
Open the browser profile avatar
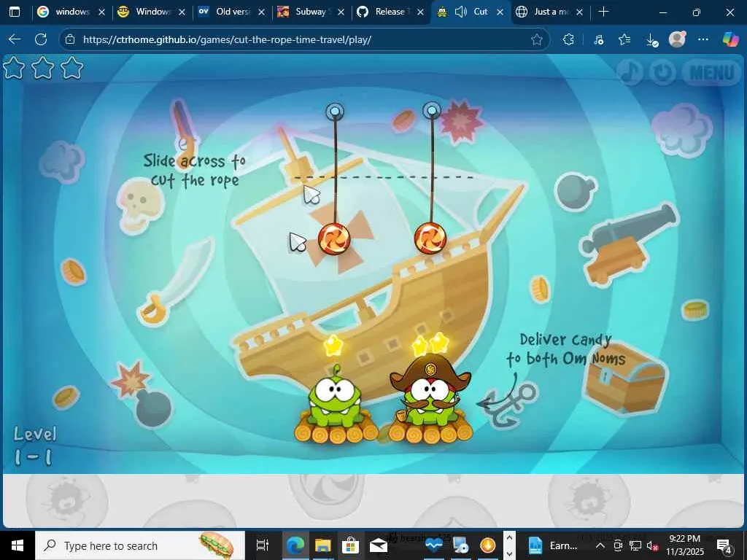677,39
